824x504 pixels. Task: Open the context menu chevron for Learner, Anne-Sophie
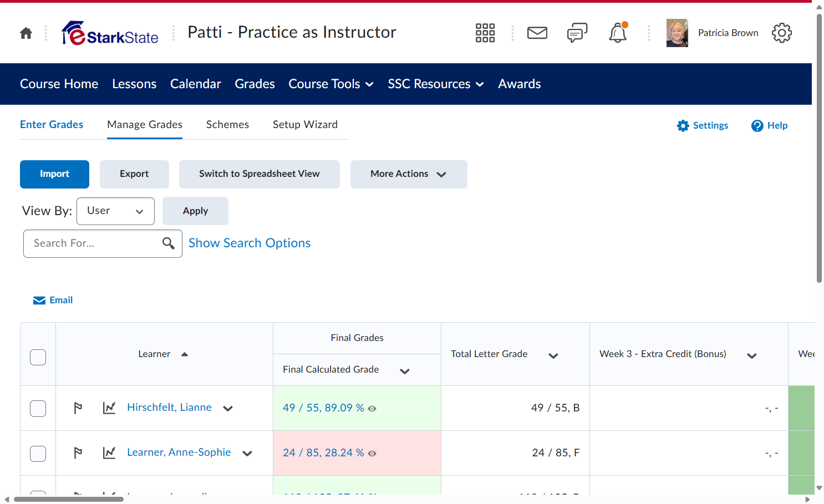(x=247, y=454)
